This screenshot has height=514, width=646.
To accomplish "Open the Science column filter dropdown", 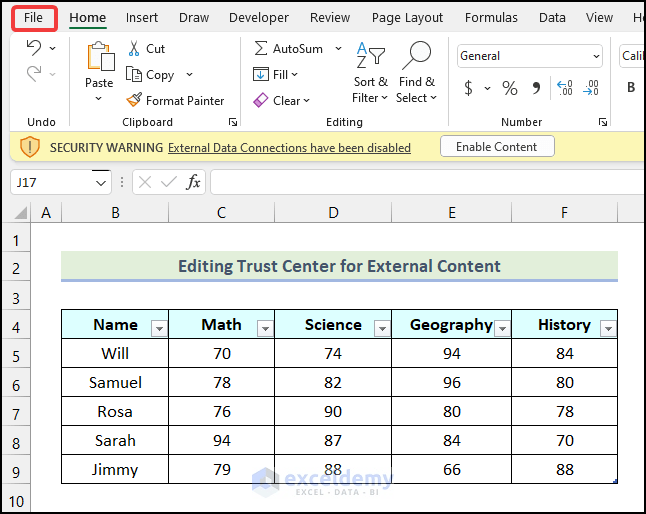I will [x=382, y=328].
